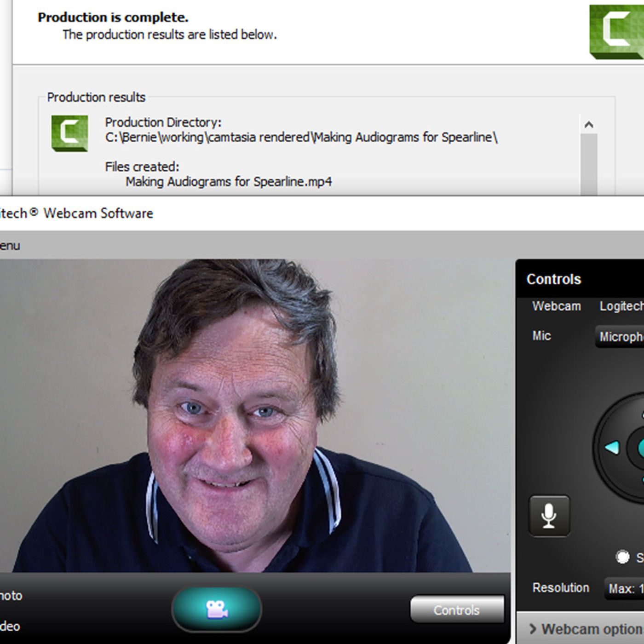Click the Production Directory path text
Viewport: 644px width, 644px height.
[301, 138]
